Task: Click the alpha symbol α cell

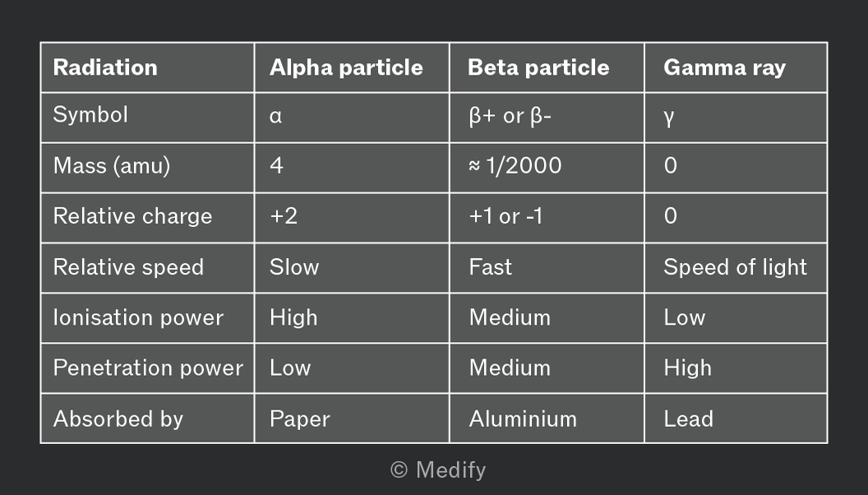Action: click(x=352, y=118)
